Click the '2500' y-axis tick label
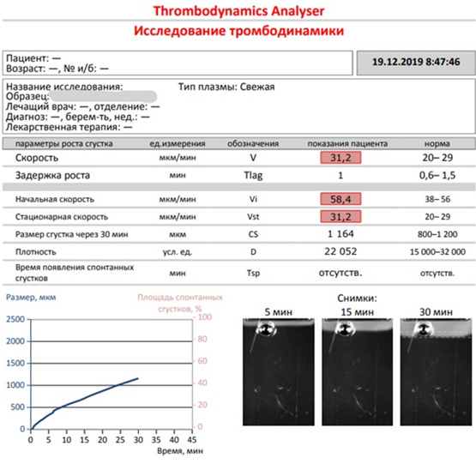 pyautogui.click(x=15, y=319)
